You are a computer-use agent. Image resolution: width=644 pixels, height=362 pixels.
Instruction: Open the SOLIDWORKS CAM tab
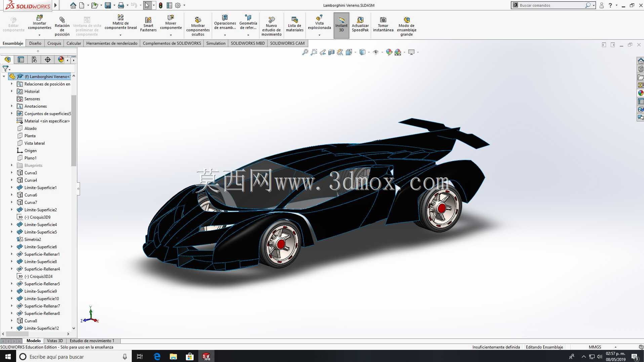point(287,43)
